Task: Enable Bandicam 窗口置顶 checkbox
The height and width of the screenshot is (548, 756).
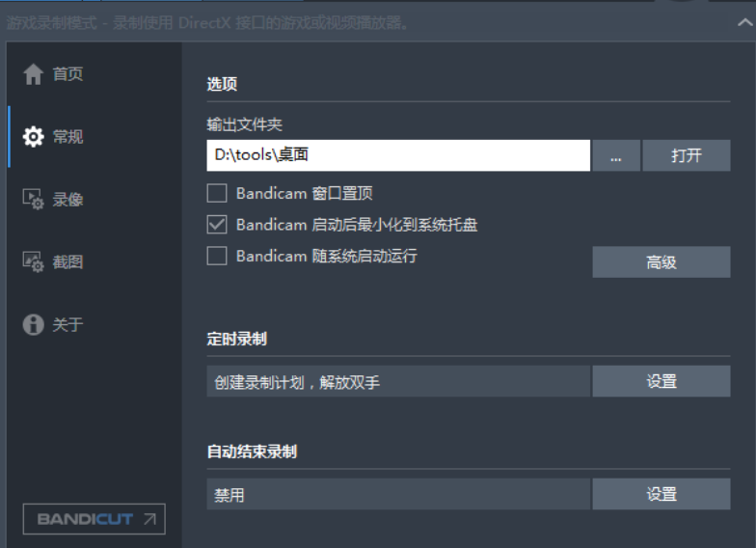Action: coord(217,193)
